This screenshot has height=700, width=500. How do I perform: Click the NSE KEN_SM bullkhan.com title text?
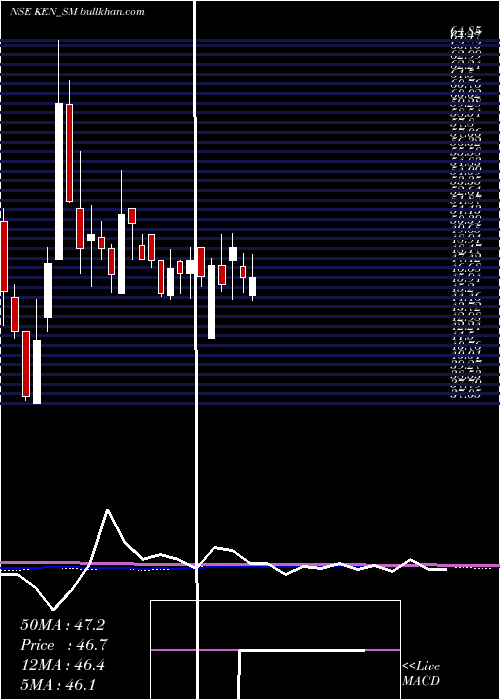[x=77, y=12]
